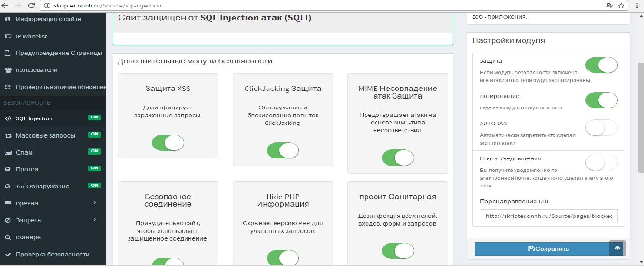Image resolution: width=644 pixels, height=266 pixels.
Task: Enable the AUTOBAN switch
Action: [601, 128]
